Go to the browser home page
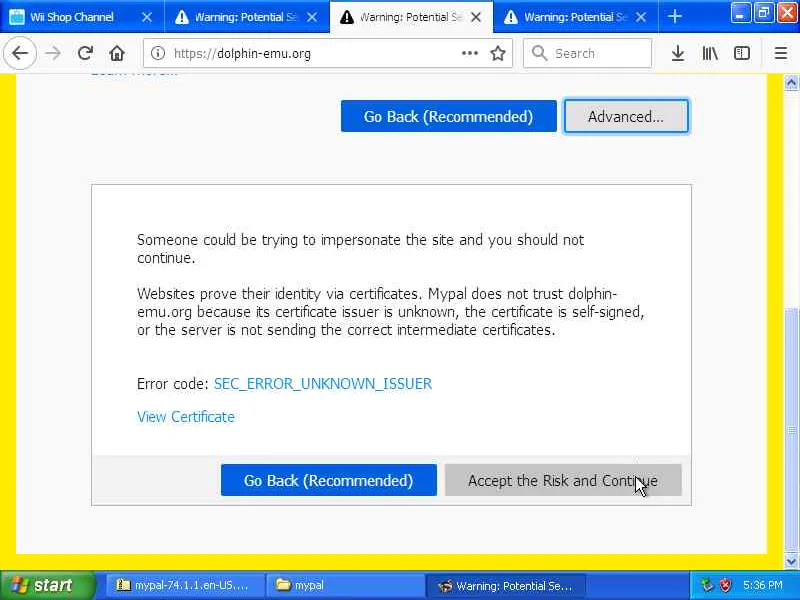 pos(117,53)
